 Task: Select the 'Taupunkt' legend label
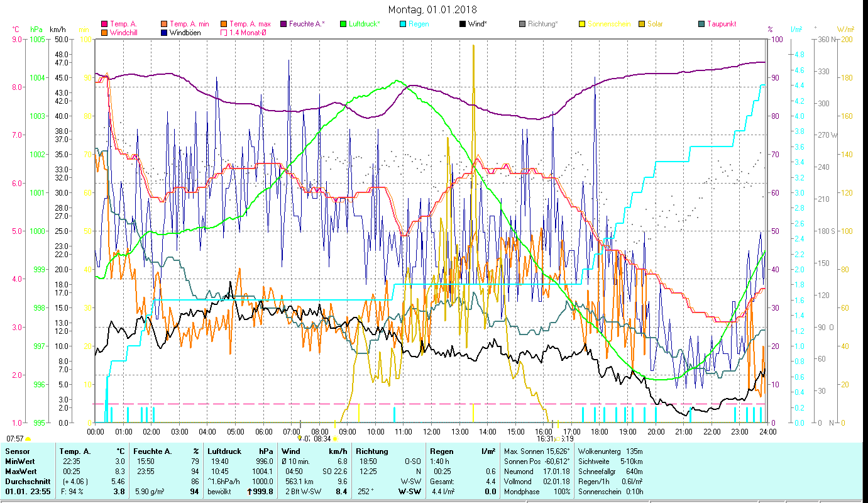722,24
